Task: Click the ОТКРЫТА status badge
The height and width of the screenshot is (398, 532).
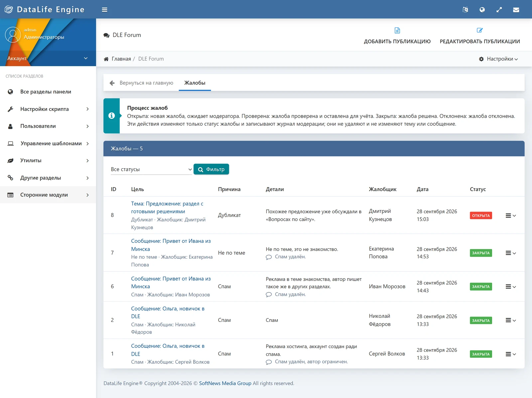Action: [x=481, y=215]
